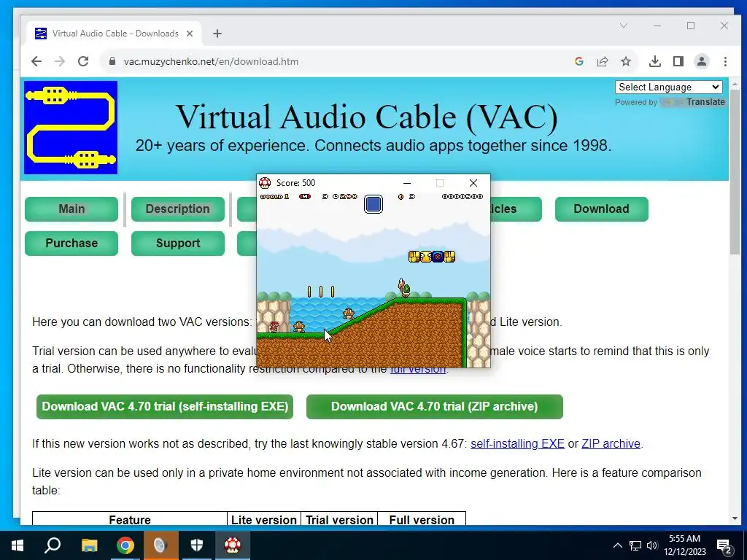Open File Explorer from the taskbar
The width and height of the screenshot is (747, 560).
tap(89, 545)
